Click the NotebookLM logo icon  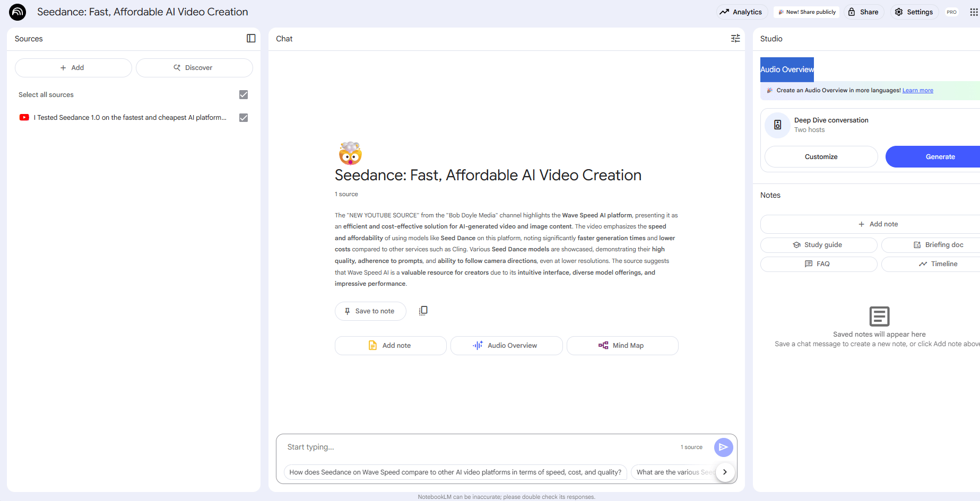(x=18, y=12)
